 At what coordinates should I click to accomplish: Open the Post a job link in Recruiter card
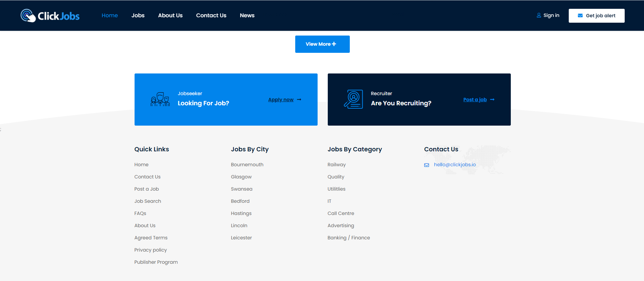pos(475,100)
